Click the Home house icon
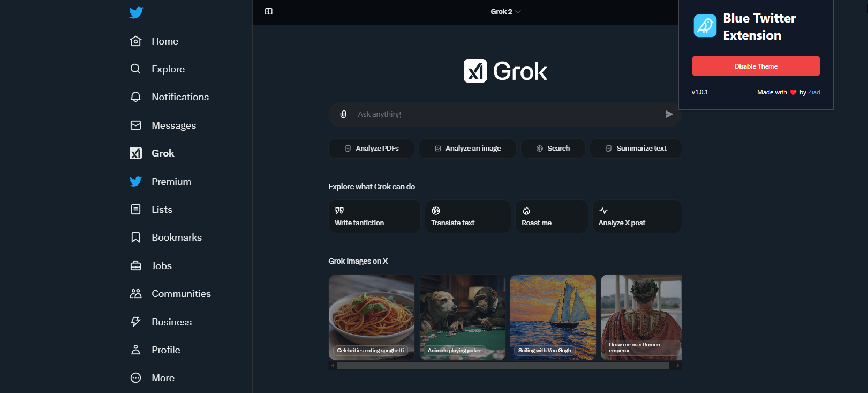 point(136,41)
